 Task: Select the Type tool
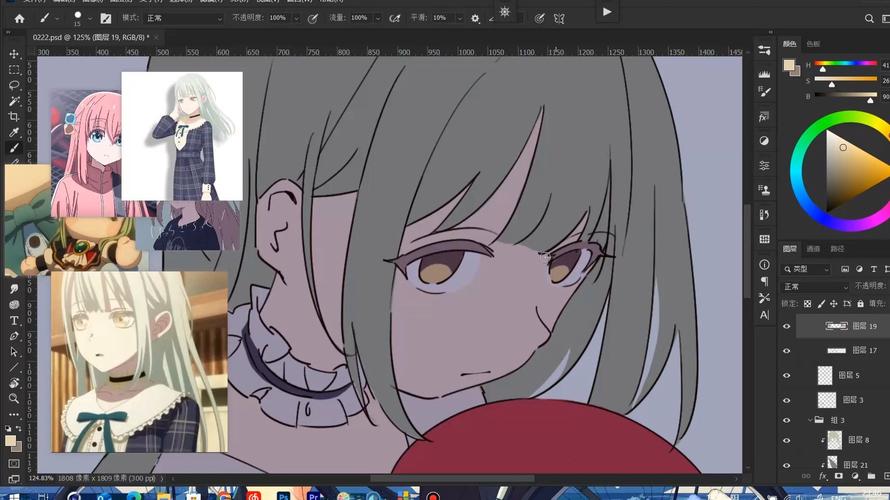coord(14,321)
